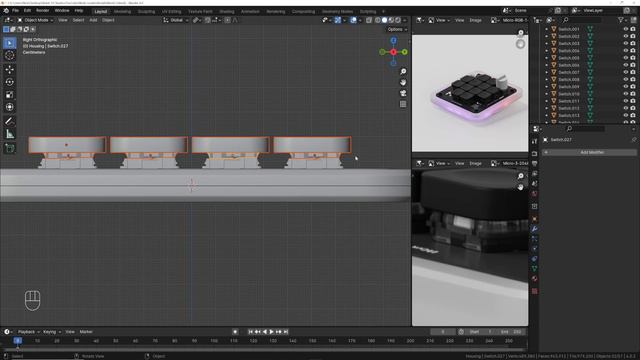Click the Add Modifier button
The height and width of the screenshot is (360, 640).
[589, 152]
